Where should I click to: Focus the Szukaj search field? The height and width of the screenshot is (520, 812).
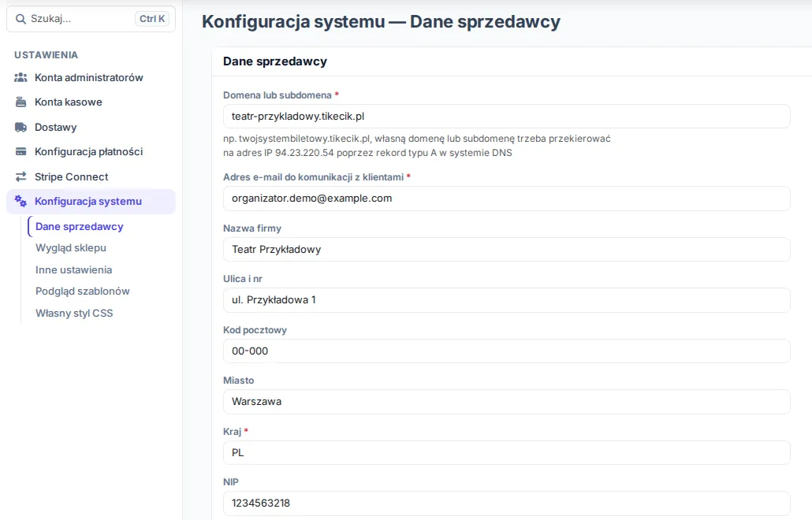point(91,19)
